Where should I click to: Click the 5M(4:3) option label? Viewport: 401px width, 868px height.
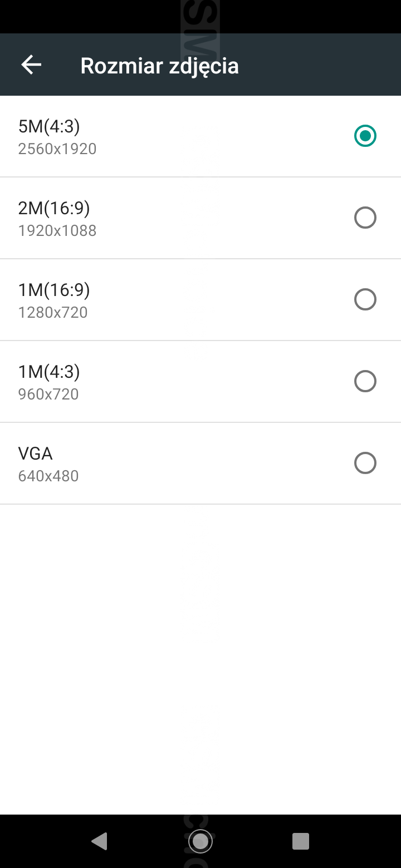[49, 126]
